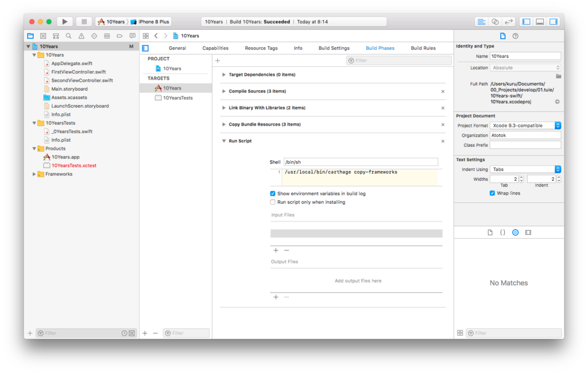Open the Source Control navigator

point(43,36)
